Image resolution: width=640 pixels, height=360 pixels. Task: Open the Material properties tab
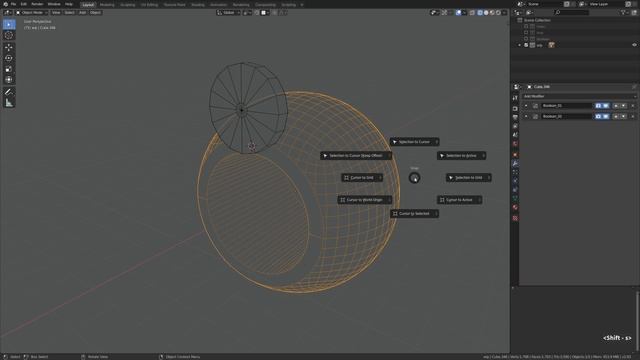[515, 207]
